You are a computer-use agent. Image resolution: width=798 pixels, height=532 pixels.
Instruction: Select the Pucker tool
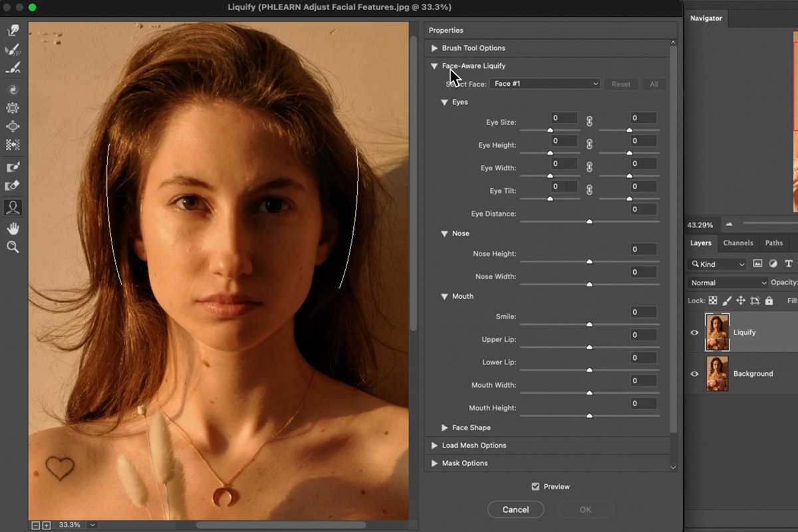13,108
